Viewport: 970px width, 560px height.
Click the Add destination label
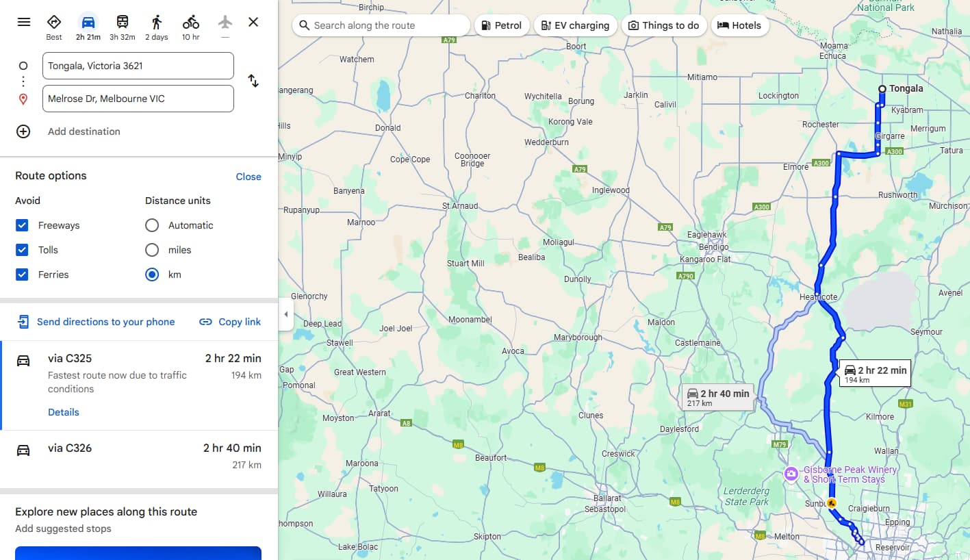(84, 131)
